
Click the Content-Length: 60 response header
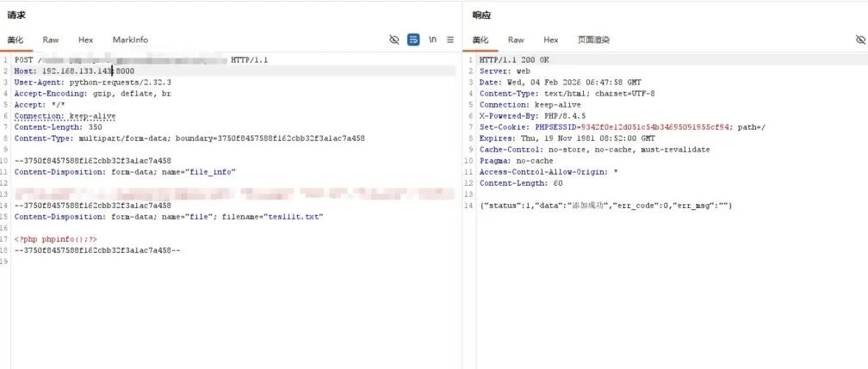tap(521, 183)
